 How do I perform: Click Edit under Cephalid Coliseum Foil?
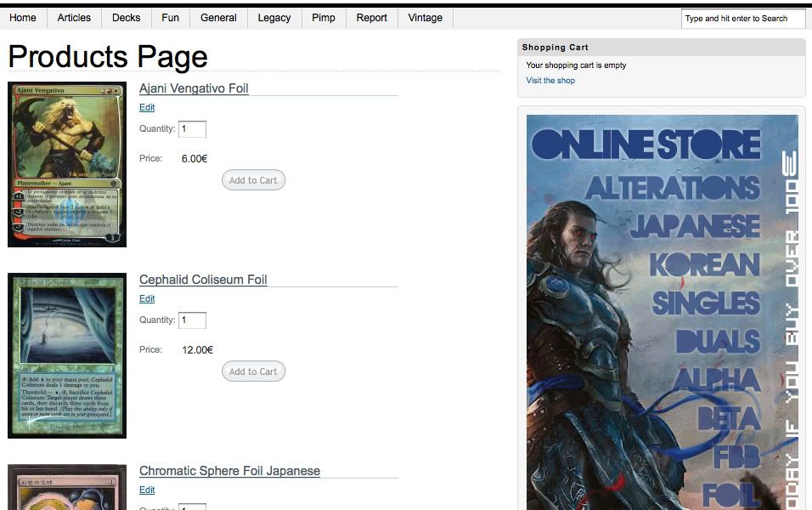(147, 298)
